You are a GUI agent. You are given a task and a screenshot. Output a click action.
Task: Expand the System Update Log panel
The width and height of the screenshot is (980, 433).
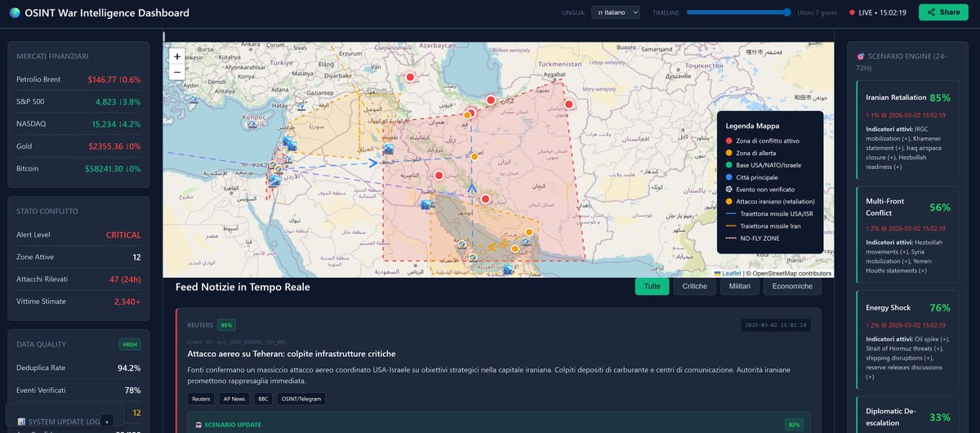coord(106,422)
